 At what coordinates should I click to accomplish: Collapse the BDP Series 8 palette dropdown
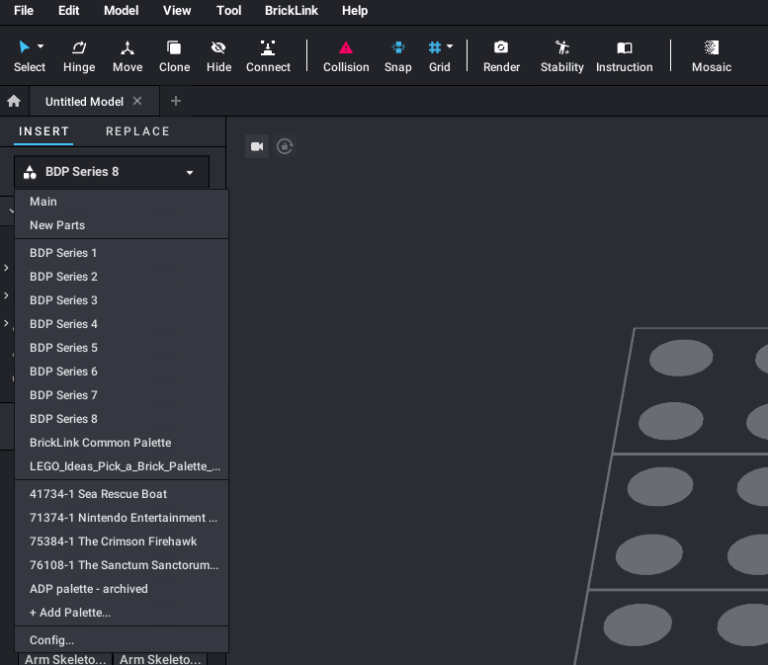tap(189, 173)
